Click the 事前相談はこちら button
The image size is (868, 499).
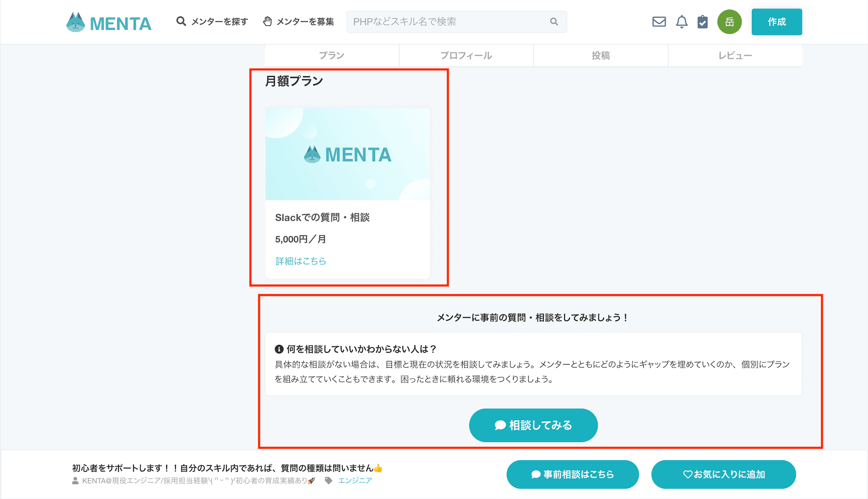click(572, 474)
